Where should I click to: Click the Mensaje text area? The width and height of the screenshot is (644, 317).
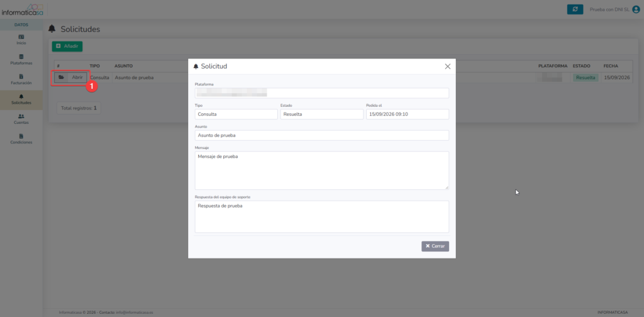coord(321,170)
